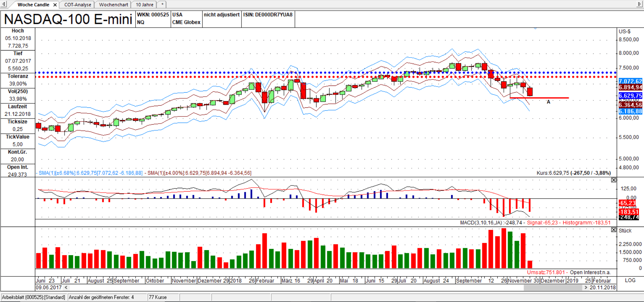Image resolution: width=644 pixels, height=302 pixels.
Task: Click the WKN: 000525 field
Action: pos(153,15)
